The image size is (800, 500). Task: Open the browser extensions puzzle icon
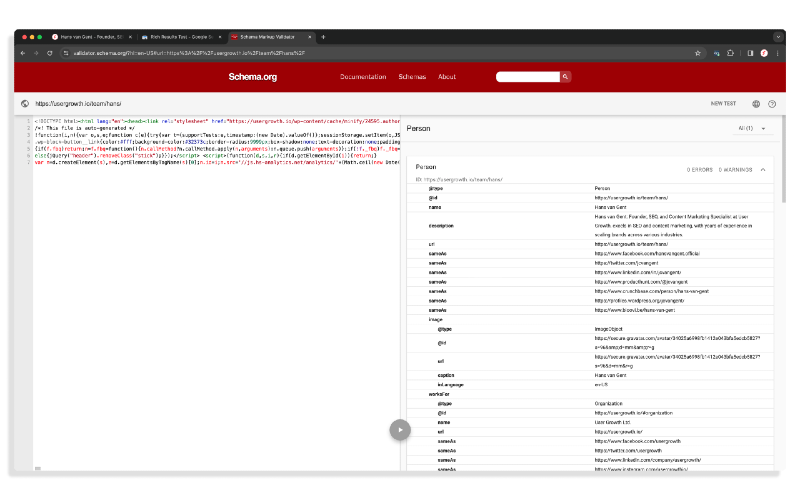(x=730, y=53)
